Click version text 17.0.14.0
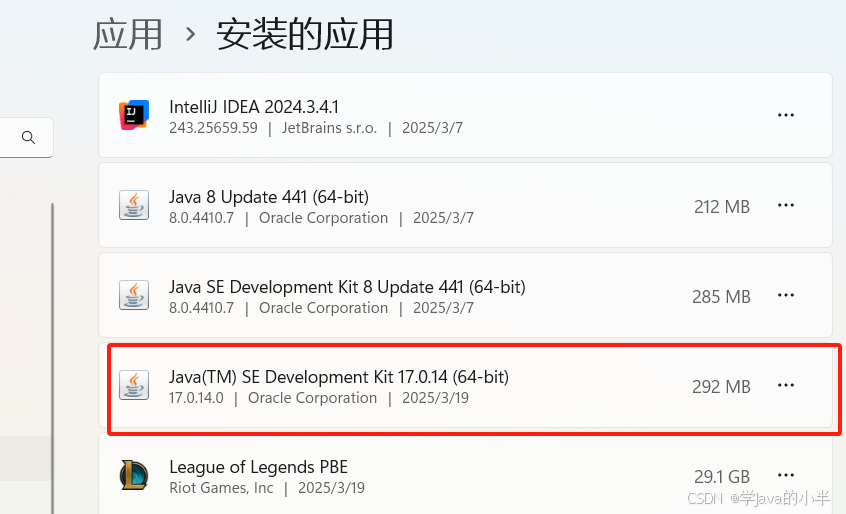Screen dimensions: 846x514 [x=196, y=398]
